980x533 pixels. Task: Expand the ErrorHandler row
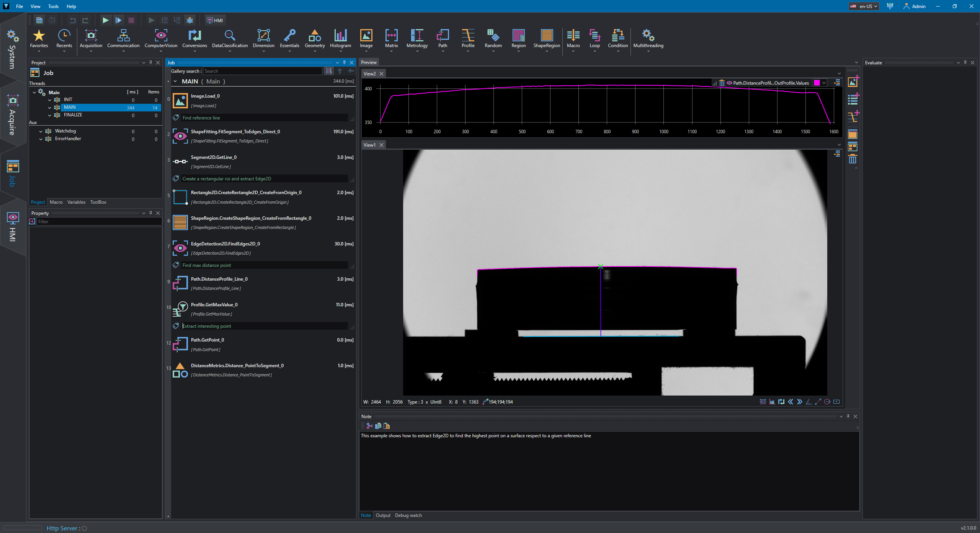(x=41, y=139)
